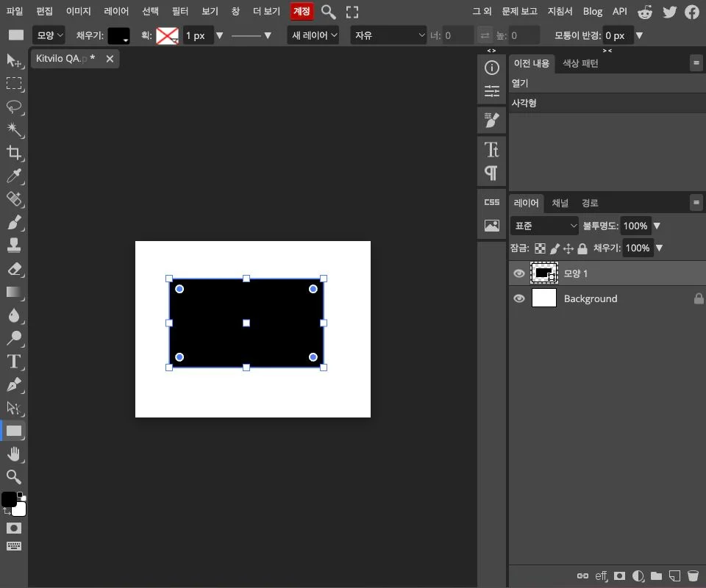The image size is (706, 588).
Task: Open the 자유 size constraint dropdown
Action: coord(389,35)
